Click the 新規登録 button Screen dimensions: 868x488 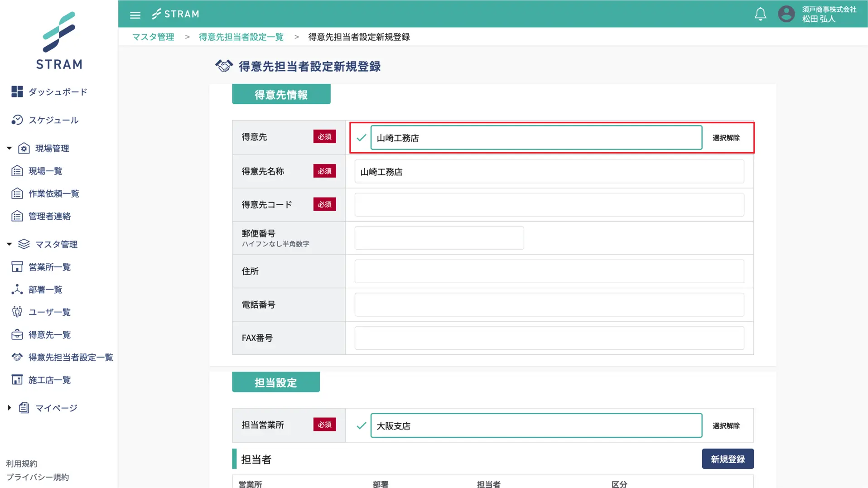point(727,459)
